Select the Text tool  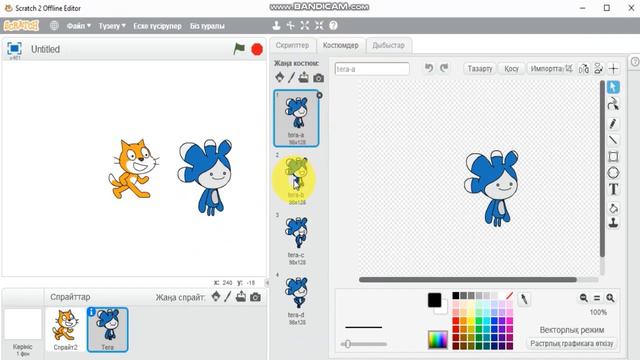tap(613, 189)
